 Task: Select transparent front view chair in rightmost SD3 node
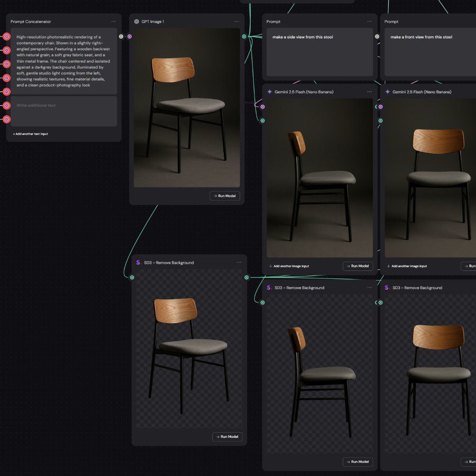pyautogui.click(x=430, y=374)
